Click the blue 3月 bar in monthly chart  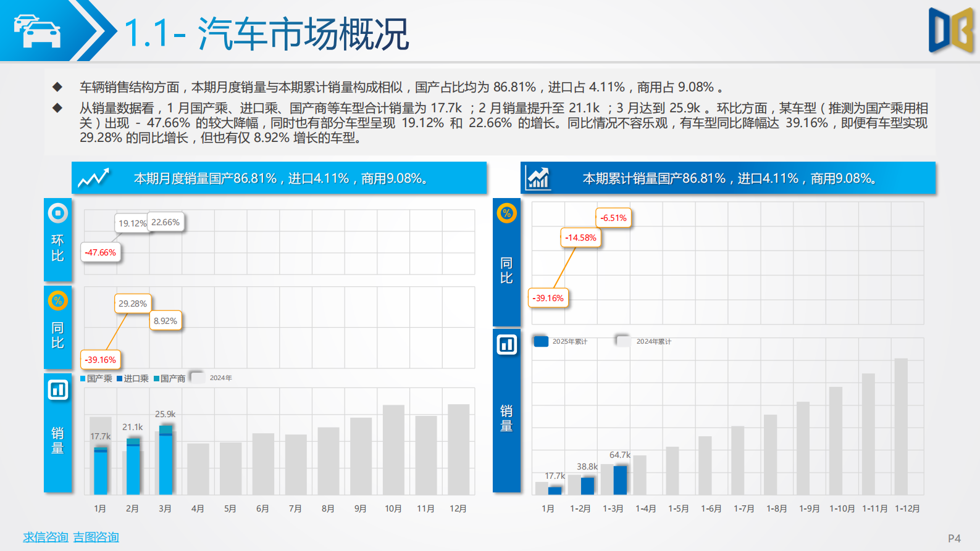tap(165, 460)
